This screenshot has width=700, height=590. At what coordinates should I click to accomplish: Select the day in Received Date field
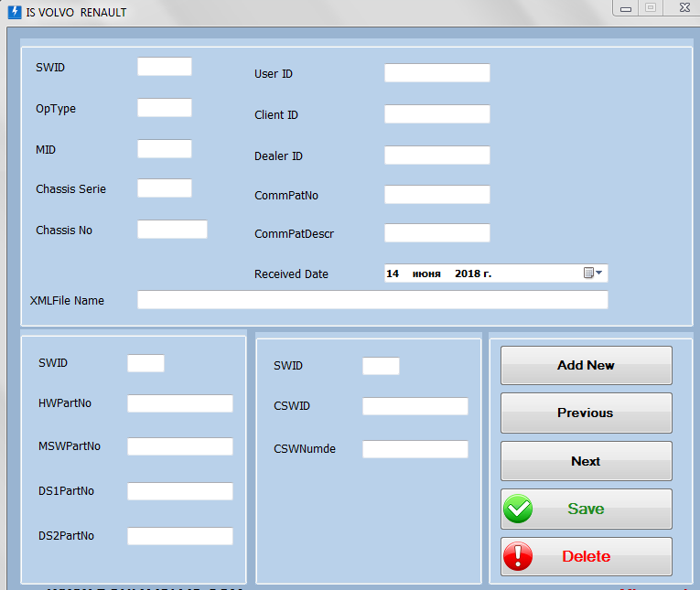click(x=393, y=274)
